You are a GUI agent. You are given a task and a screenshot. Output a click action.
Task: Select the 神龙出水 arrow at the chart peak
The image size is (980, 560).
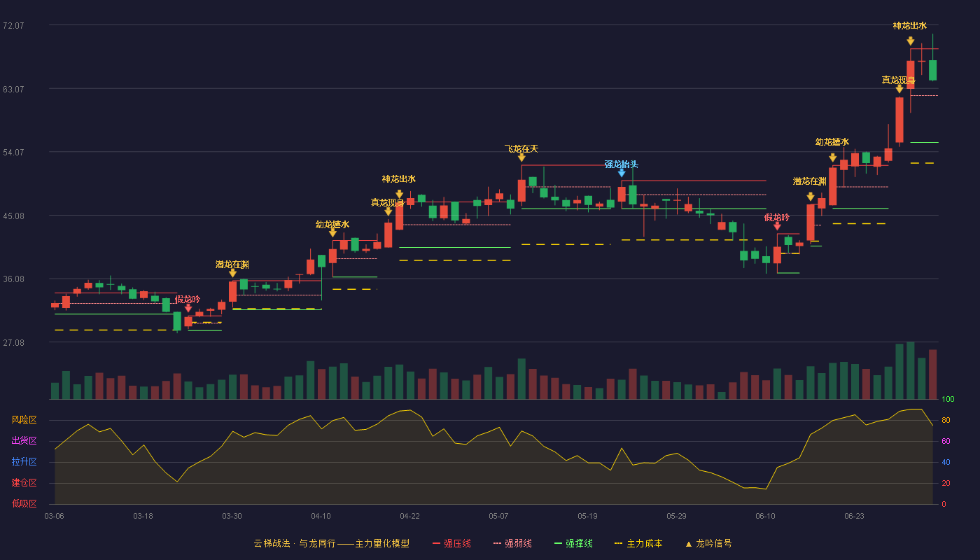point(911,41)
